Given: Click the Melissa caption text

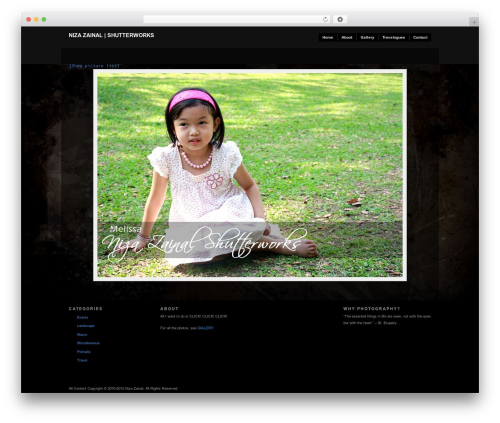Looking at the screenshot, I should pos(125,229).
